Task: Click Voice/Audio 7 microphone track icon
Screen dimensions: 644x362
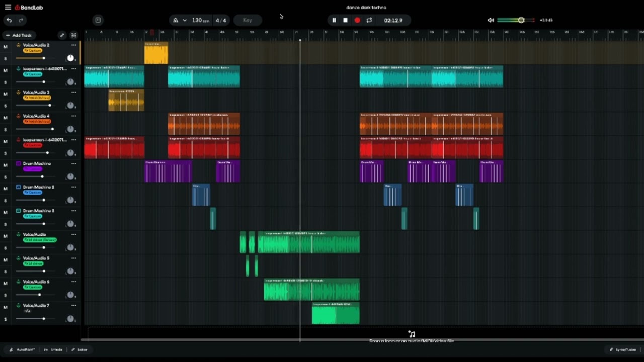Action: pyautogui.click(x=19, y=305)
